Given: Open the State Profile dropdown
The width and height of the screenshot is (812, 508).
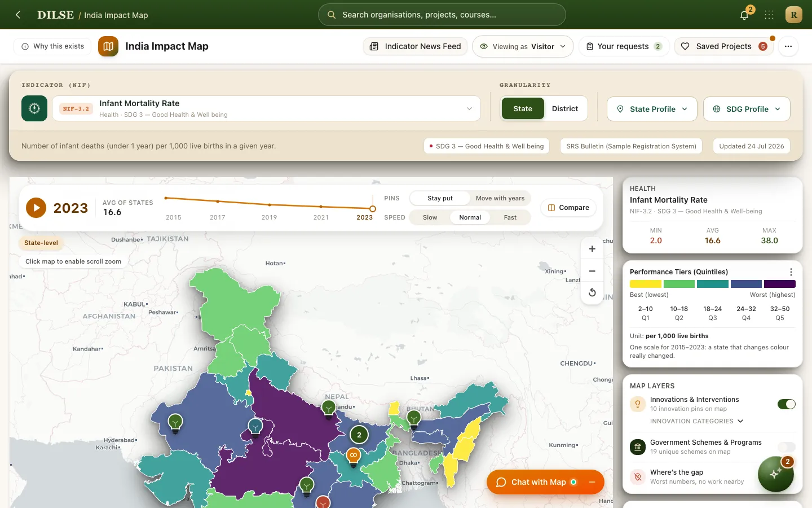Looking at the screenshot, I should (652, 109).
